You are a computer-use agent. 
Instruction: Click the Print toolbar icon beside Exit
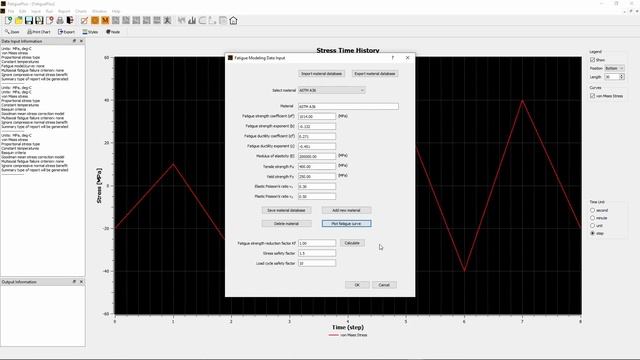60,20
